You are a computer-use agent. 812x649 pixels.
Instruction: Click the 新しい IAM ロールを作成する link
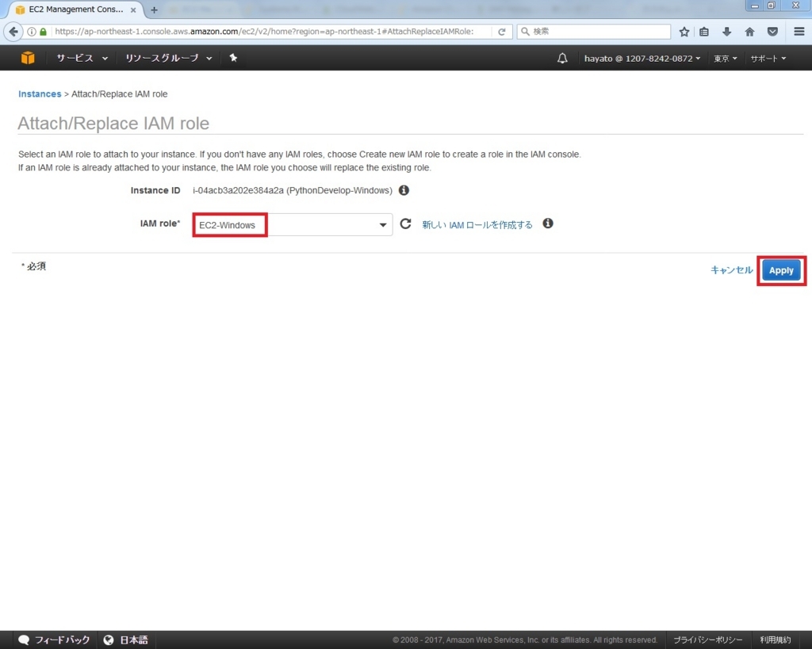point(477,224)
